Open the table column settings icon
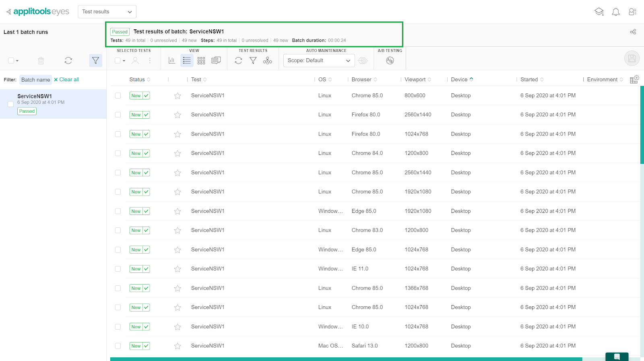This screenshot has width=644, height=361. 634,79
